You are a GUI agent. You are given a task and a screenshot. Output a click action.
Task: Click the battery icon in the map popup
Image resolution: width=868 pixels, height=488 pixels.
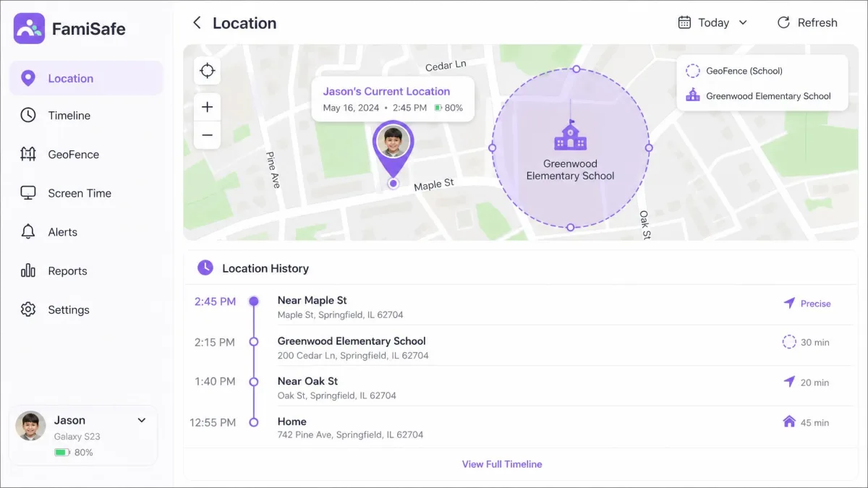click(438, 108)
